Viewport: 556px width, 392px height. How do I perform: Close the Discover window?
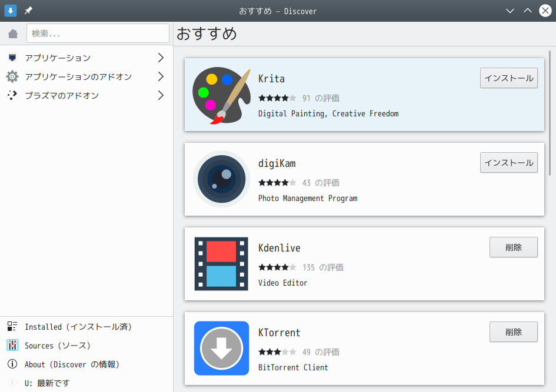[545, 11]
